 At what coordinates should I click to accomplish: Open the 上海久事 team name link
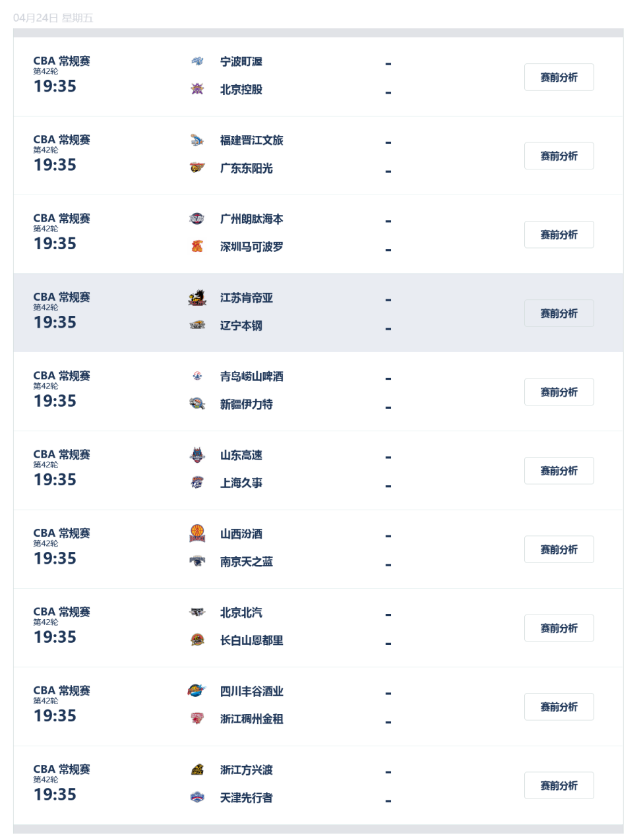tap(241, 483)
